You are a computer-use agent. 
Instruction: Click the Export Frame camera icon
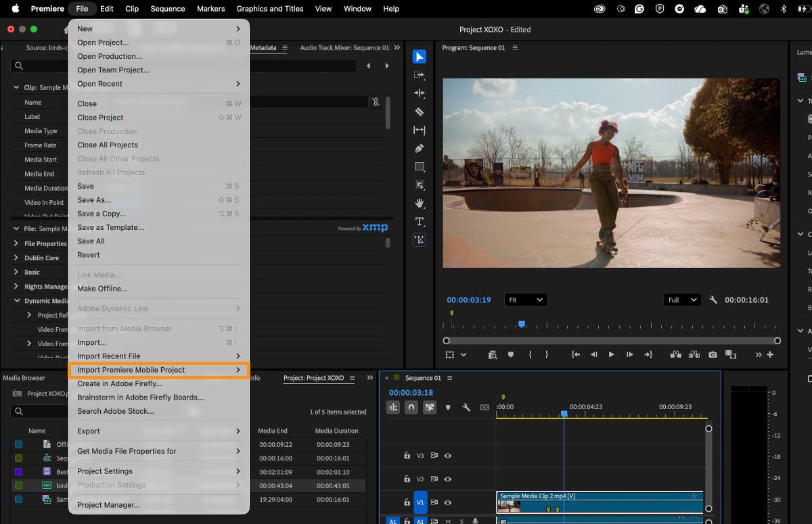[712, 354]
